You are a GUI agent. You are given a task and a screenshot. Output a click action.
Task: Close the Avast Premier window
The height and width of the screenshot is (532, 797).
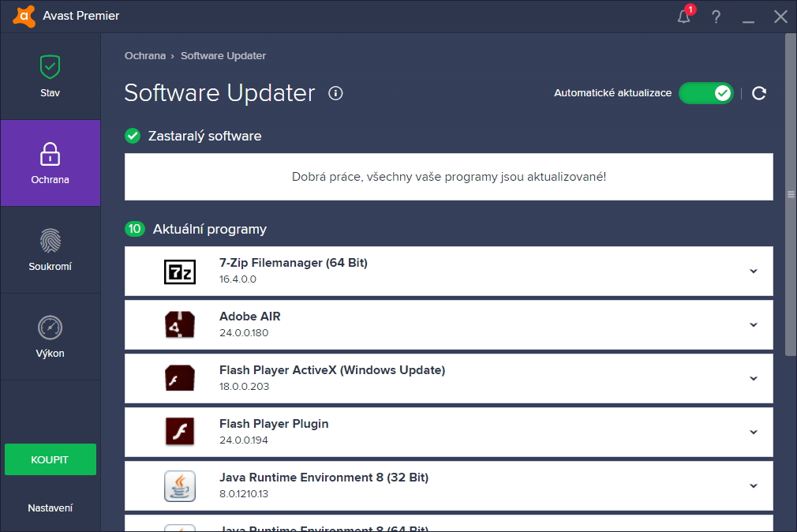(x=780, y=17)
